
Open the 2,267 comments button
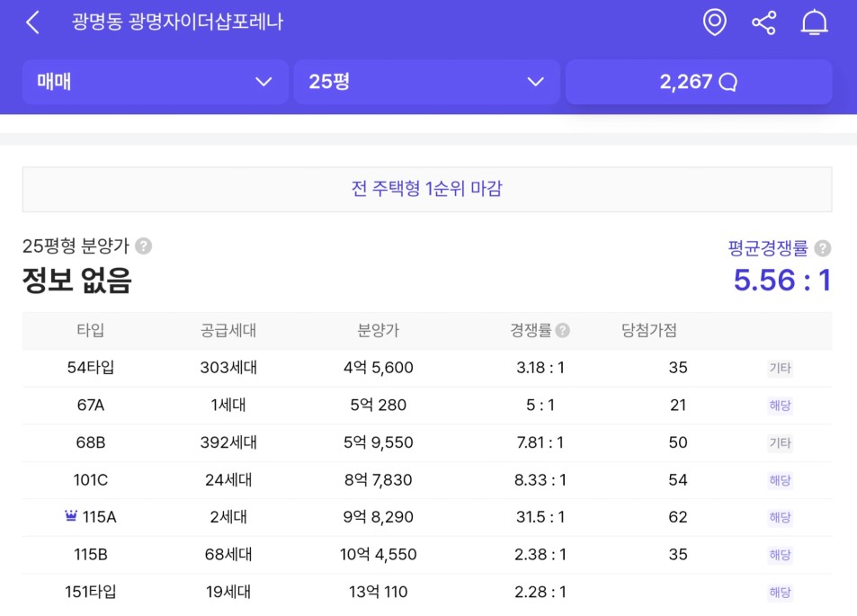click(x=699, y=82)
